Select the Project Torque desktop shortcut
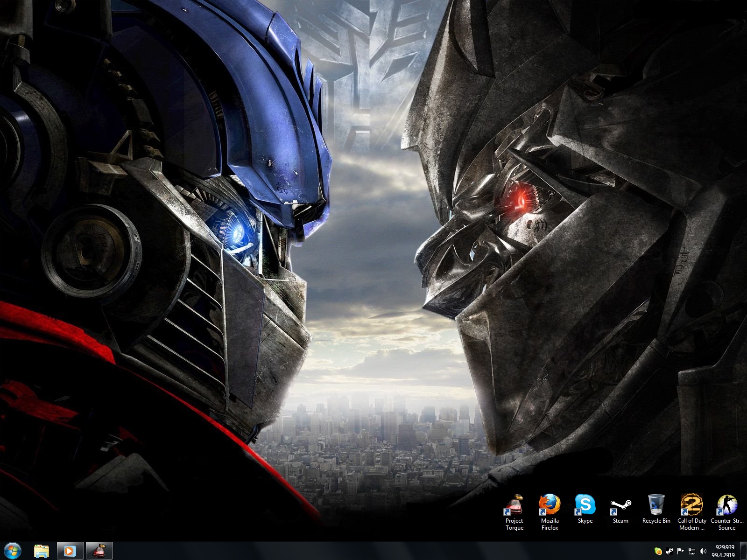Image resolution: width=747 pixels, height=560 pixels. coord(514,512)
